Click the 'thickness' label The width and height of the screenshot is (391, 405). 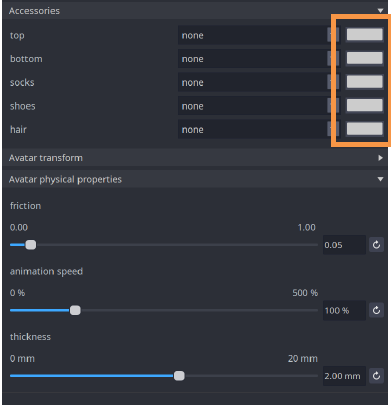click(x=30, y=337)
